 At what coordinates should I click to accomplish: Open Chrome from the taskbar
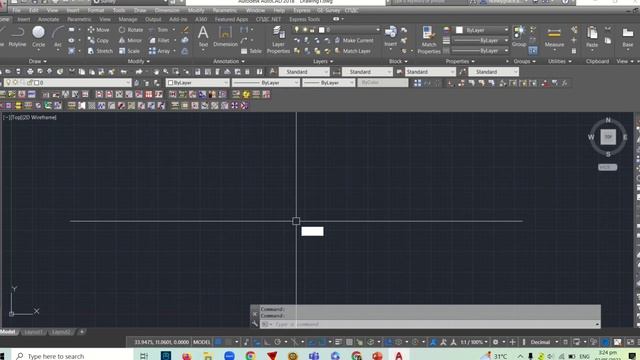tap(250, 356)
